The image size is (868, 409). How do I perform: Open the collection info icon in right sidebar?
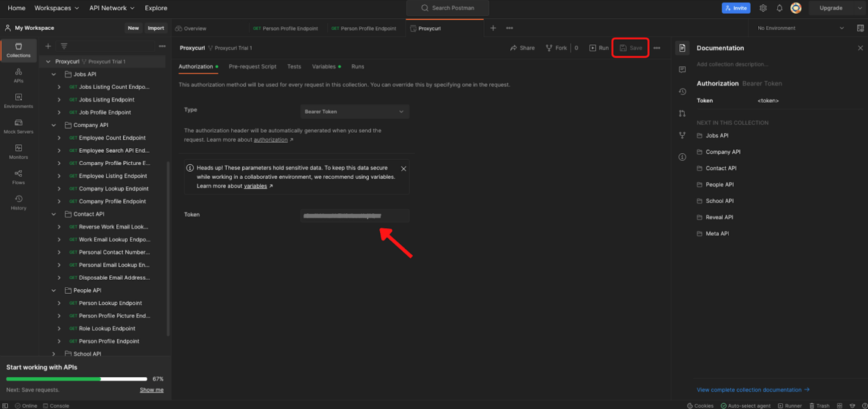(682, 157)
